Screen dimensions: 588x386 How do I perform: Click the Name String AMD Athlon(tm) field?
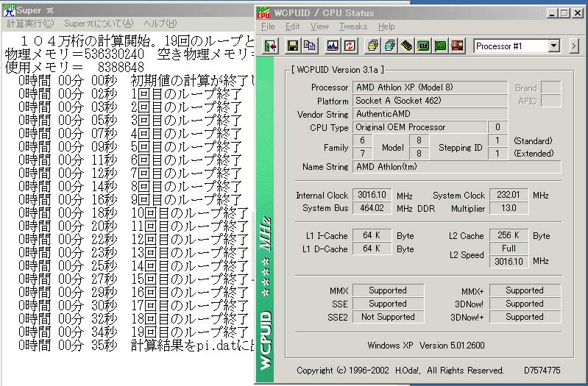coord(457,167)
